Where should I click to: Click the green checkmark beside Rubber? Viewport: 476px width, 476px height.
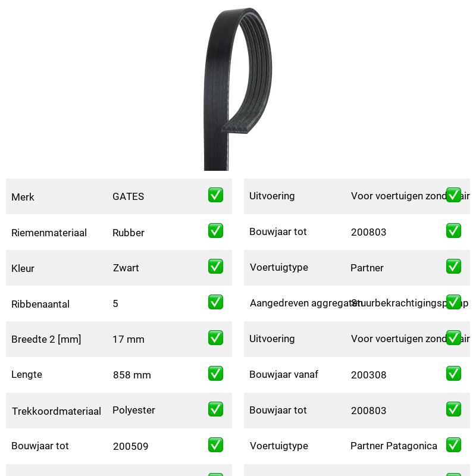click(215, 231)
